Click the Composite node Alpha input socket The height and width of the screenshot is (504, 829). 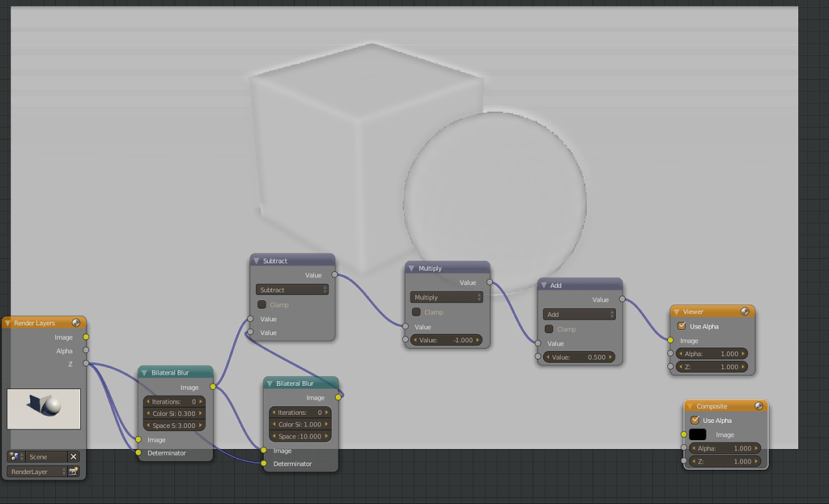(683, 447)
